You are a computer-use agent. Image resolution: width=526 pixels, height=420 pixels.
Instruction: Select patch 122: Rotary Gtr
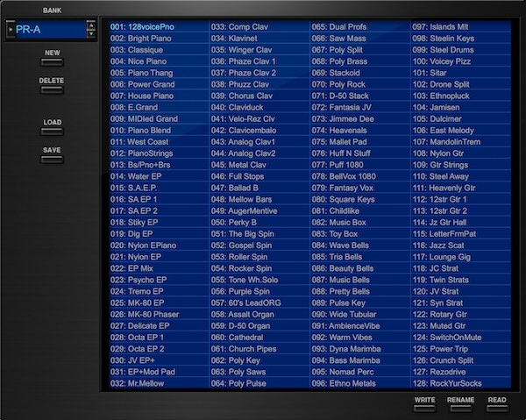point(461,314)
